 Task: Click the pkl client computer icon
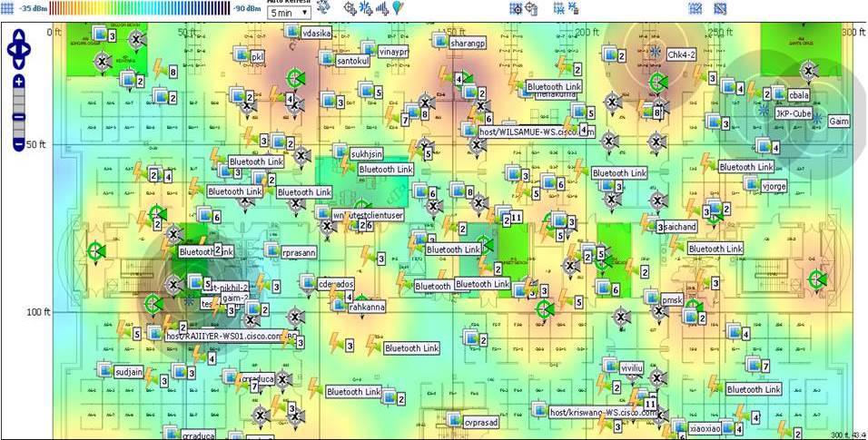[241, 54]
